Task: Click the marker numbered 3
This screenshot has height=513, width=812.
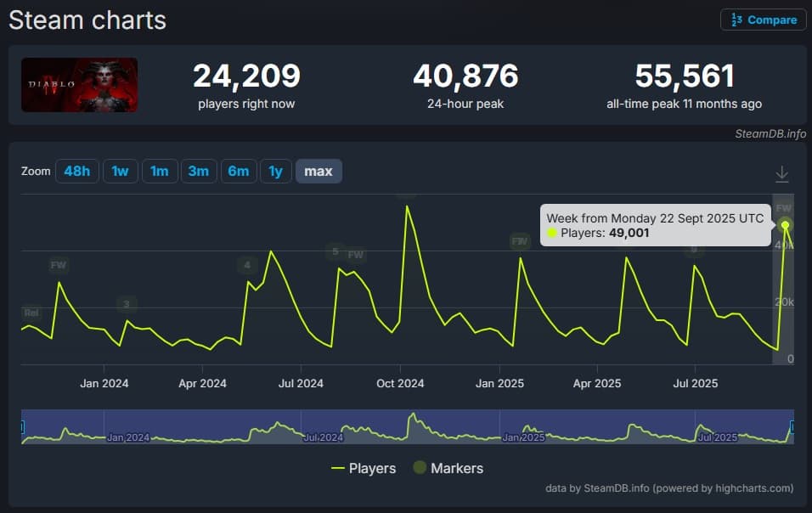Action: (127, 304)
